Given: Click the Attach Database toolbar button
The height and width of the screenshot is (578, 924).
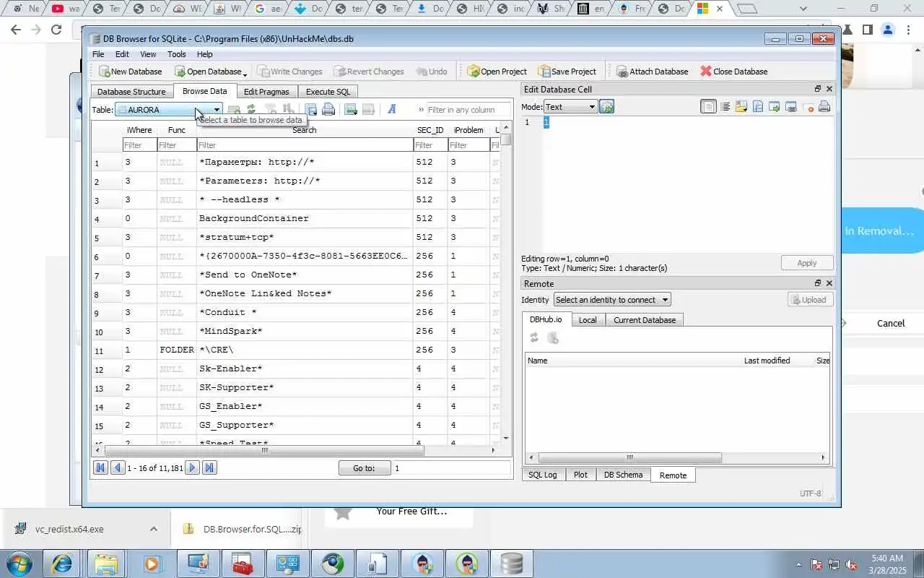Looking at the screenshot, I should (x=653, y=72).
